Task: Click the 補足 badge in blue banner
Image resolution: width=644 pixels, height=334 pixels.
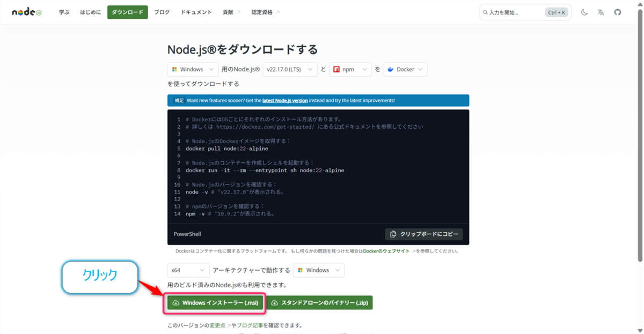Action: (179, 100)
